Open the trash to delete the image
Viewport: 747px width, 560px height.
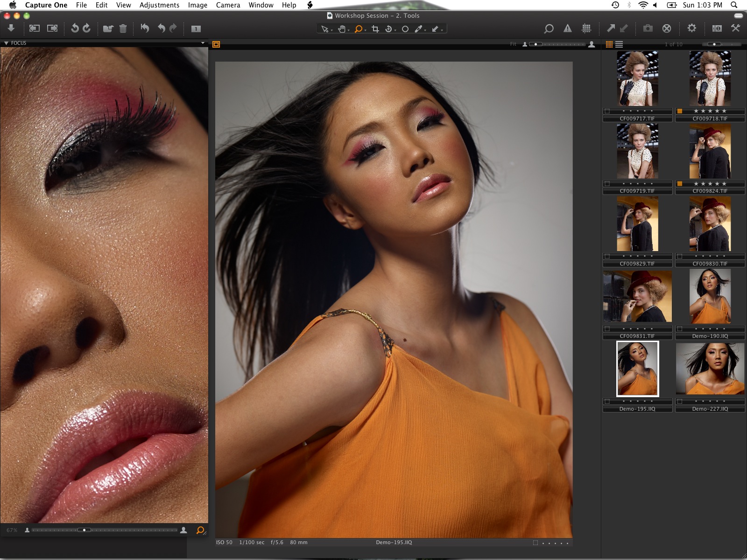tap(122, 28)
